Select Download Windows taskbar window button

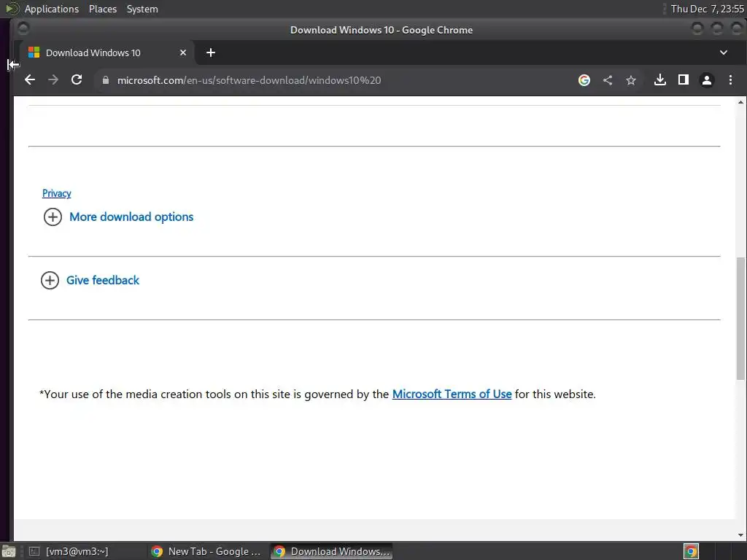point(332,551)
